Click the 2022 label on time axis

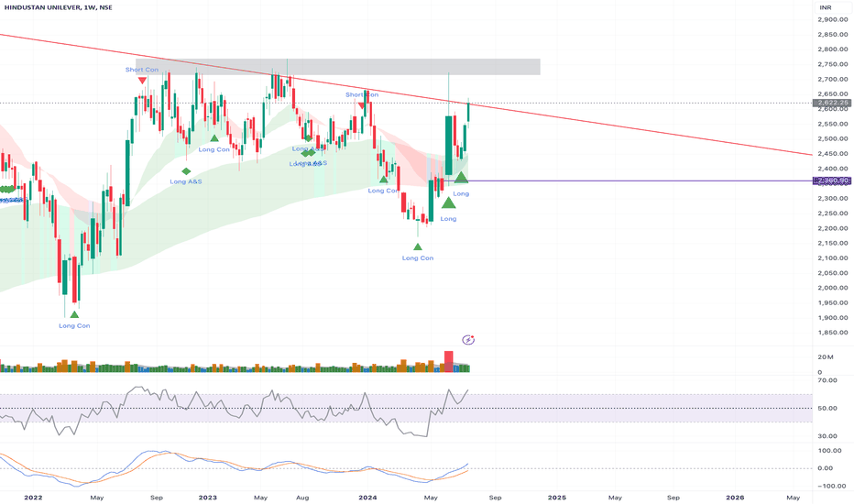[33, 498]
